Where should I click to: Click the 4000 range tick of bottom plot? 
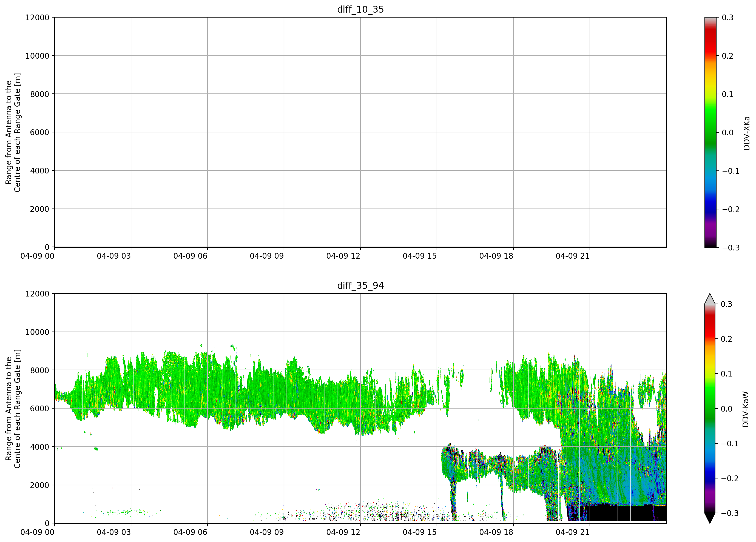point(40,447)
